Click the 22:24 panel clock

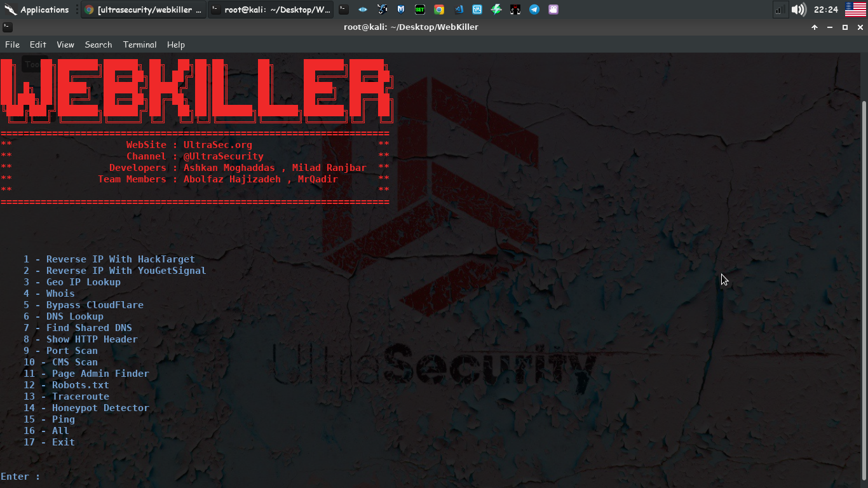point(825,10)
